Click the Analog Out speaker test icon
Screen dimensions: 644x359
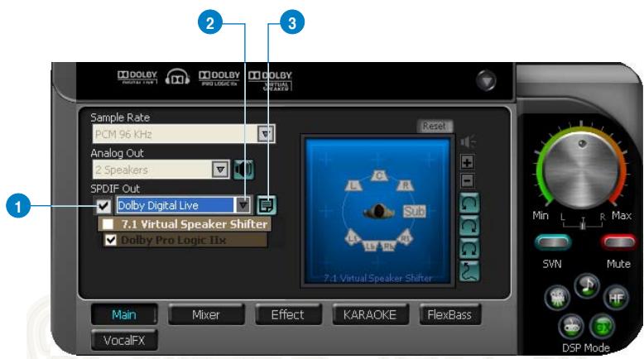tap(244, 170)
